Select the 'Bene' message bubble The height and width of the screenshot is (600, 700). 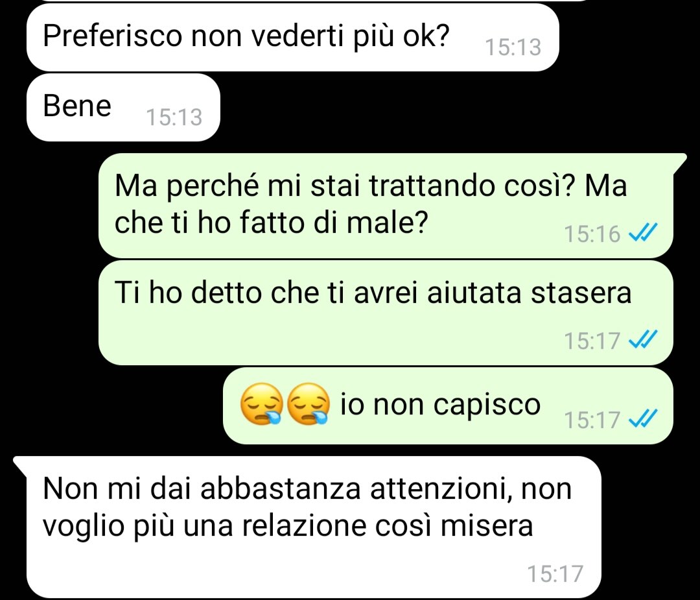click(123, 107)
